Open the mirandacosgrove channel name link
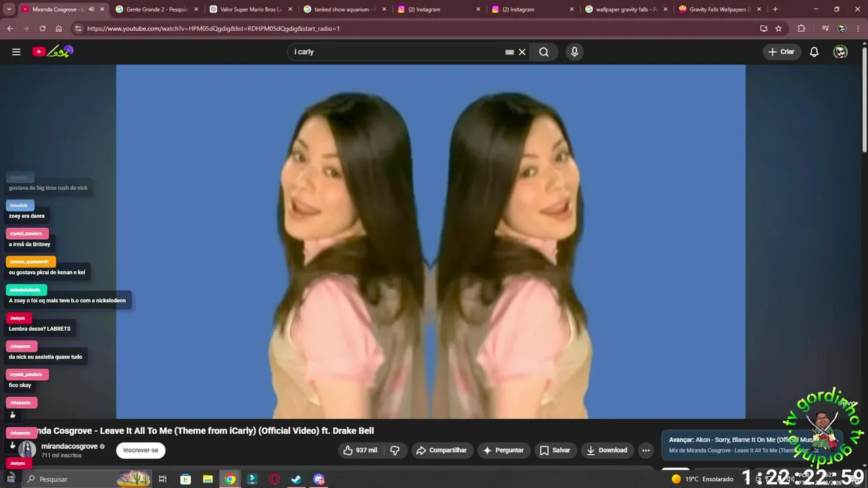 (69, 446)
